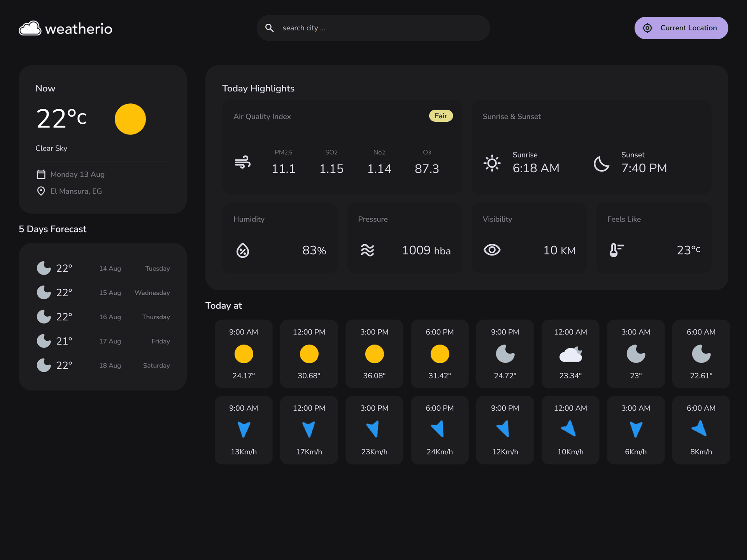Image resolution: width=747 pixels, height=560 pixels.
Task: Click the 10 KM visibility value
Action: point(559,250)
